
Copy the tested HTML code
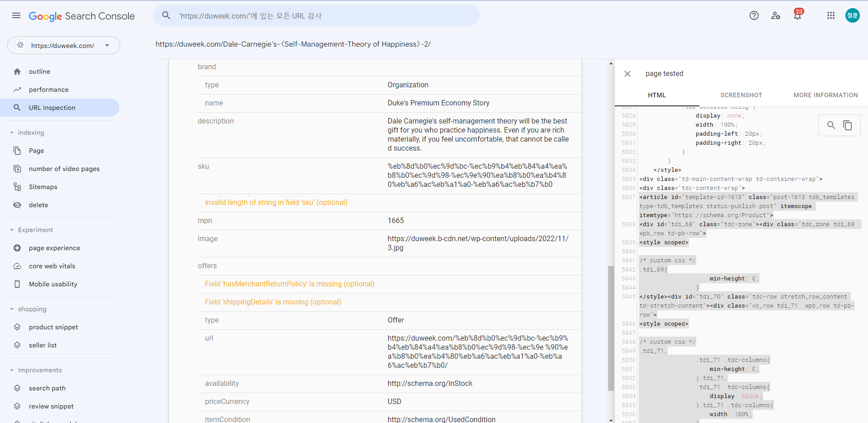[848, 125]
